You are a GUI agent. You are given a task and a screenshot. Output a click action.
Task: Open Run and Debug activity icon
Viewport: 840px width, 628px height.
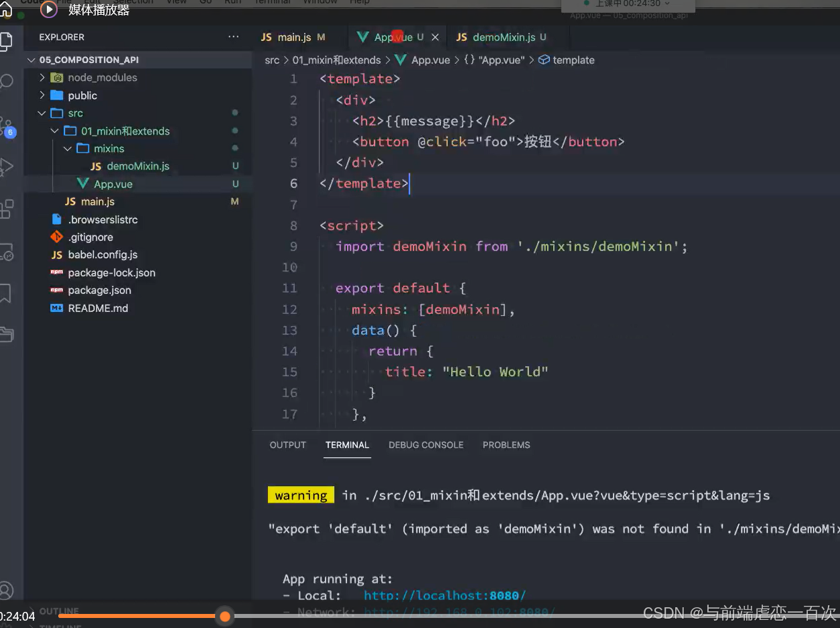5,167
